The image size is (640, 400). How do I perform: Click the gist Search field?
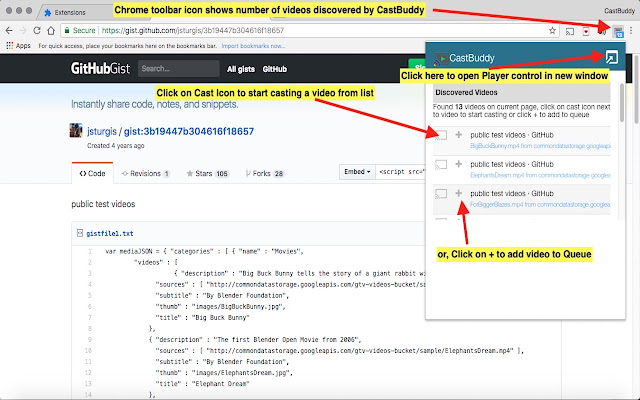coord(178,69)
